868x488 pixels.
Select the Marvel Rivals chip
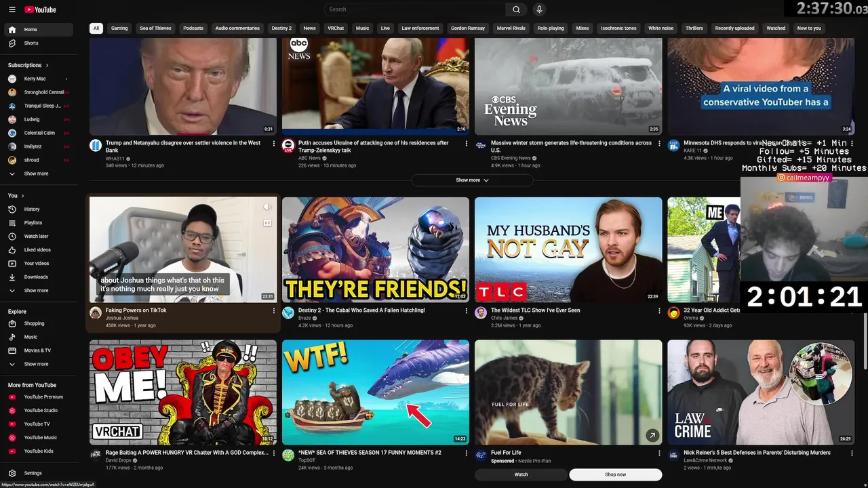511,28
